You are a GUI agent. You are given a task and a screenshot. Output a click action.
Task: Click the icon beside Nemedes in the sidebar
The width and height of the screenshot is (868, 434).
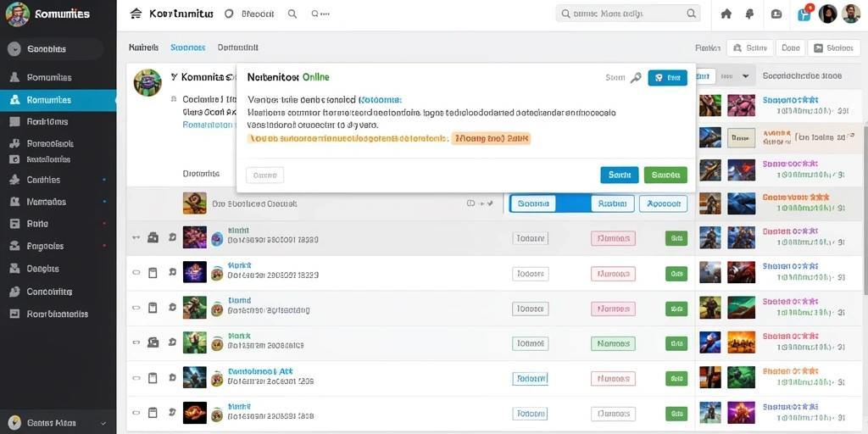15,202
